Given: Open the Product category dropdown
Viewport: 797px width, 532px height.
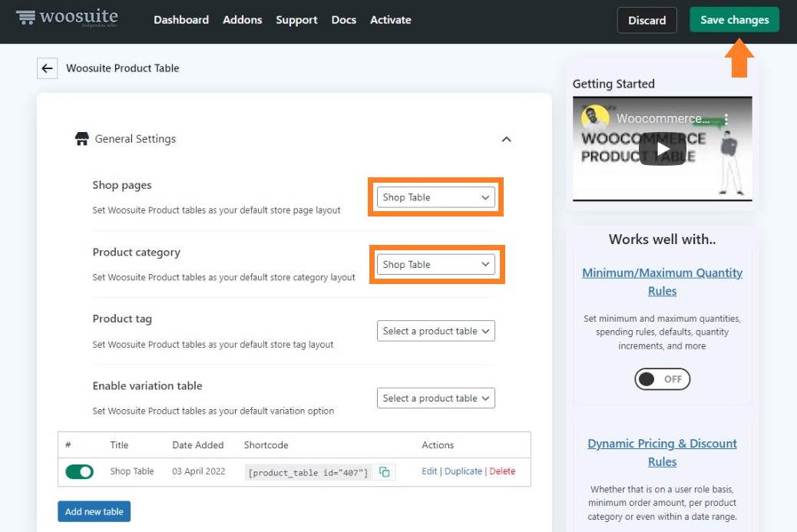Looking at the screenshot, I should [435, 264].
